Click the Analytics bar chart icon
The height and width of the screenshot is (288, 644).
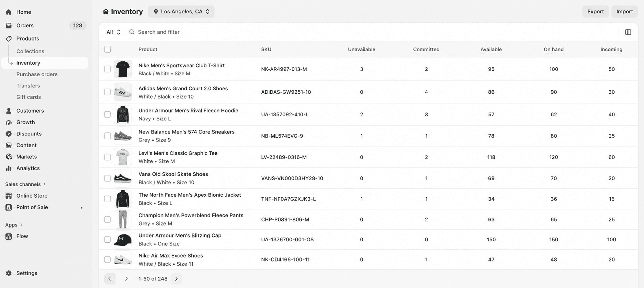(9, 168)
